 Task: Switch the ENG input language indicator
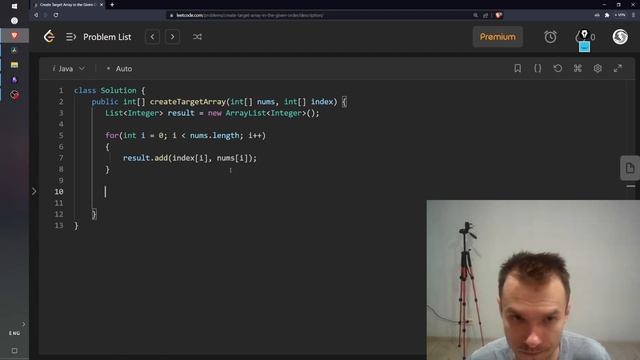(14, 333)
